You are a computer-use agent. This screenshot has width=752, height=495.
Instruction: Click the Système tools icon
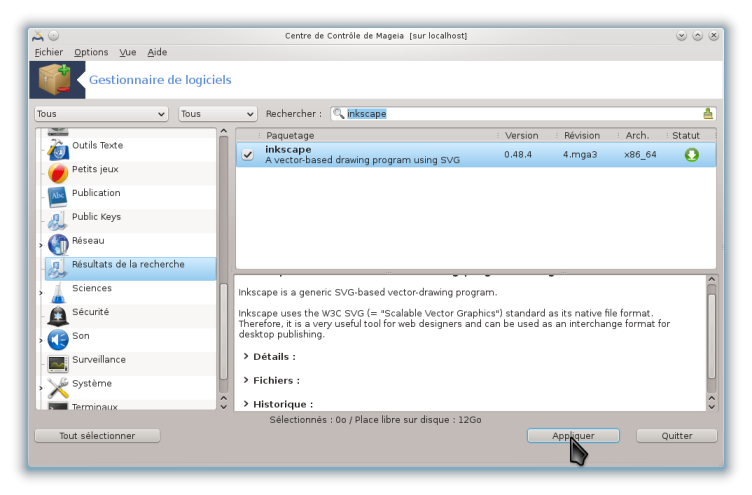(x=58, y=388)
